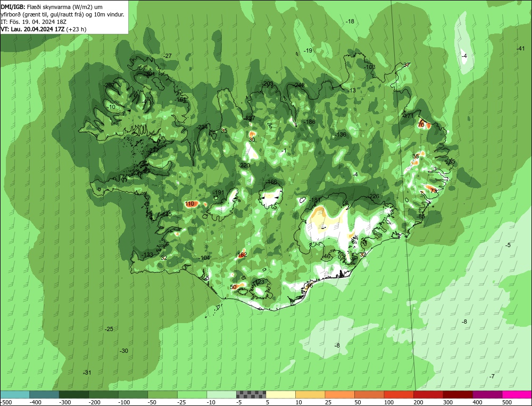532x406 pixels.
Task: Click the '-13' value in north Iceland
Action: (352, 90)
